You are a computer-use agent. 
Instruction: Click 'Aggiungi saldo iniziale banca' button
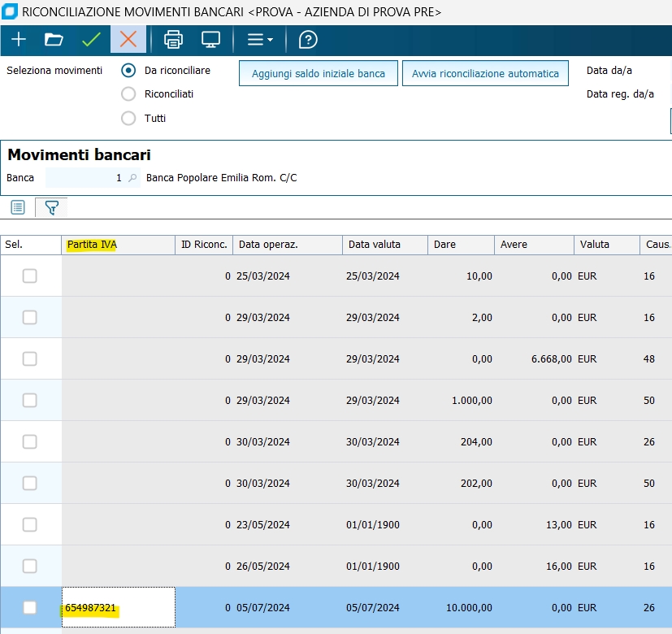tap(318, 73)
